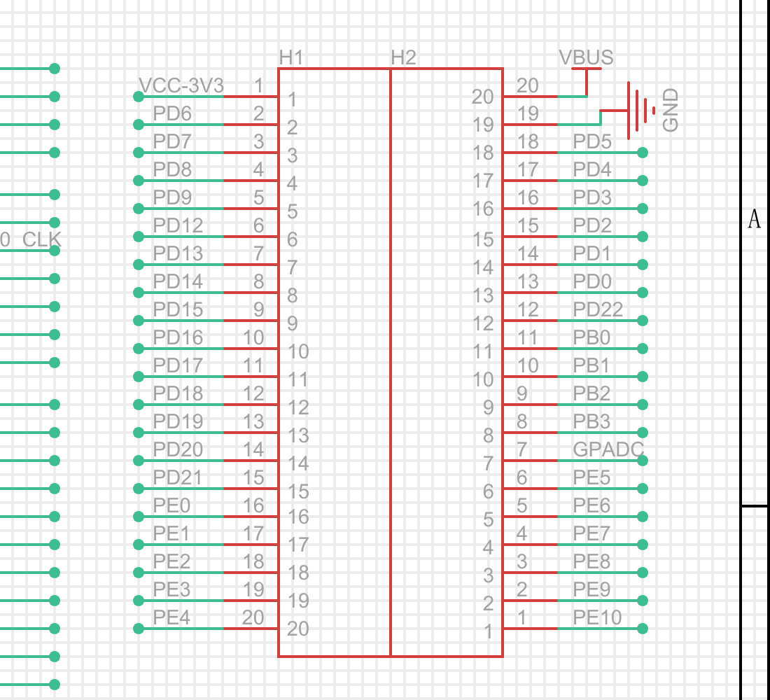Screen dimensions: 770x700
Task: Select the PD21 net label
Action: click(178, 477)
